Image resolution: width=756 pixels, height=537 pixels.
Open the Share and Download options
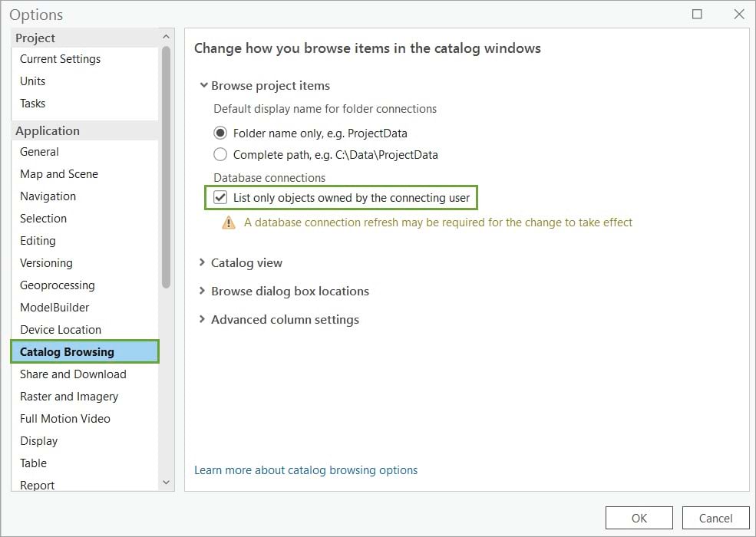tap(73, 374)
